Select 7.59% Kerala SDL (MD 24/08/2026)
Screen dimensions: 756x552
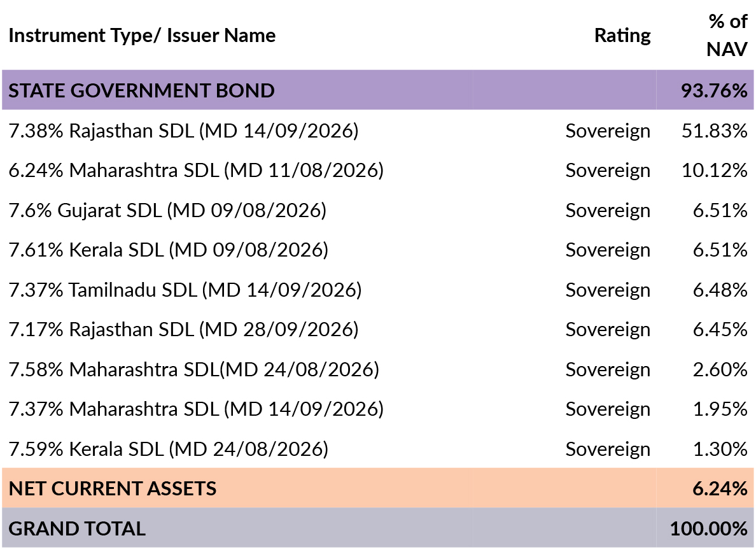pos(169,449)
